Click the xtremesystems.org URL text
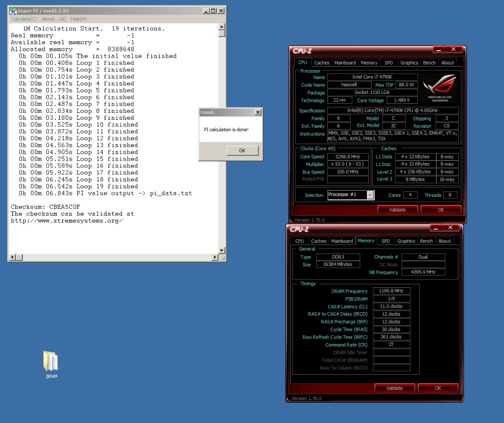The image size is (504, 423). click(67, 221)
